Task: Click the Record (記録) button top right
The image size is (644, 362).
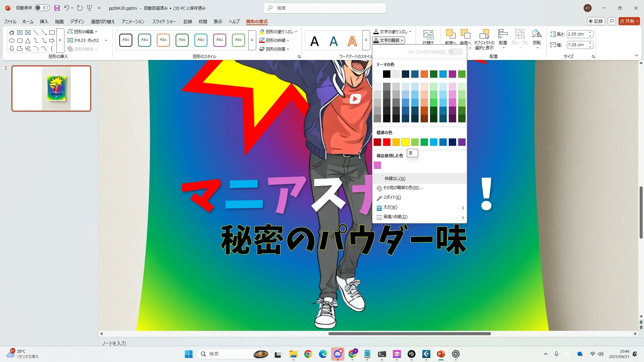Action: click(596, 21)
